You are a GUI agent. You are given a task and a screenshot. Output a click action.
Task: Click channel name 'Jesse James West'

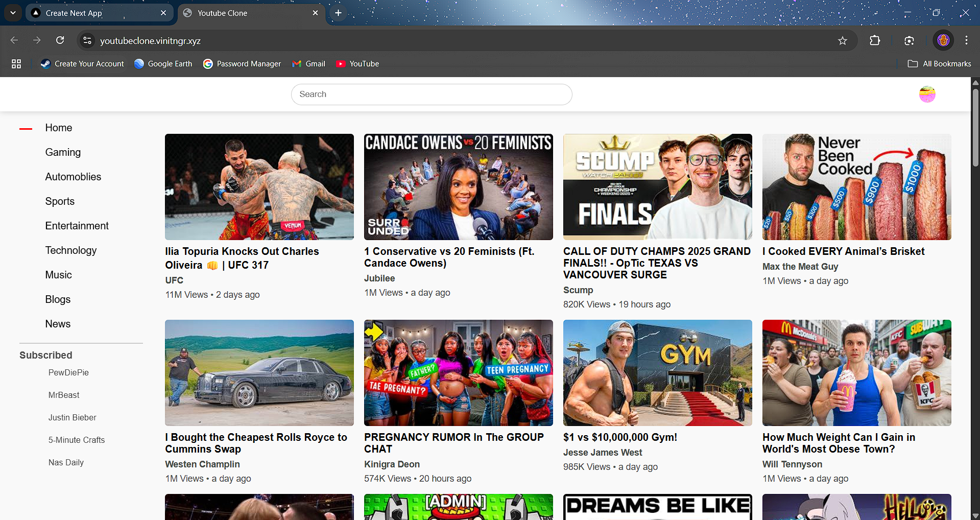603,453
